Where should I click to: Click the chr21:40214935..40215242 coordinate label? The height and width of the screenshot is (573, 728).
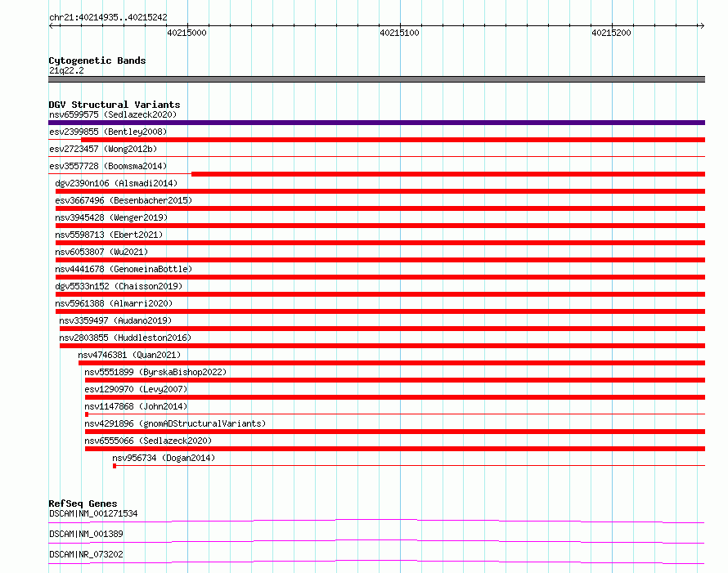(x=108, y=17)
